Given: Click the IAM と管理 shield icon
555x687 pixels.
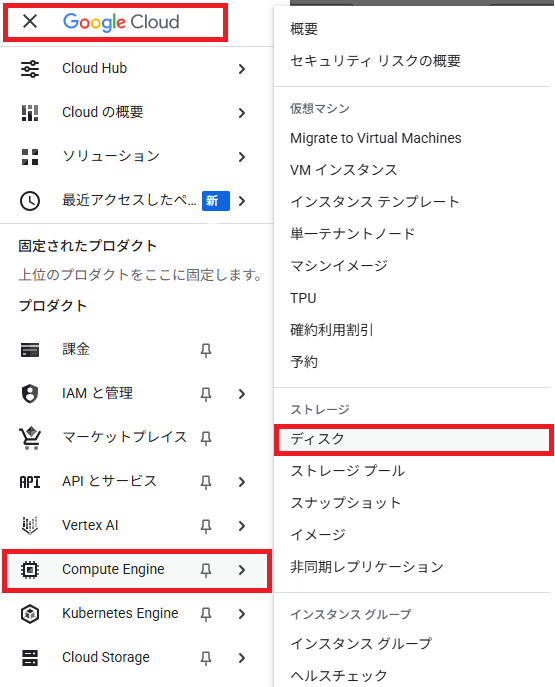Looking at the screenshot, I should pos(30,393).
